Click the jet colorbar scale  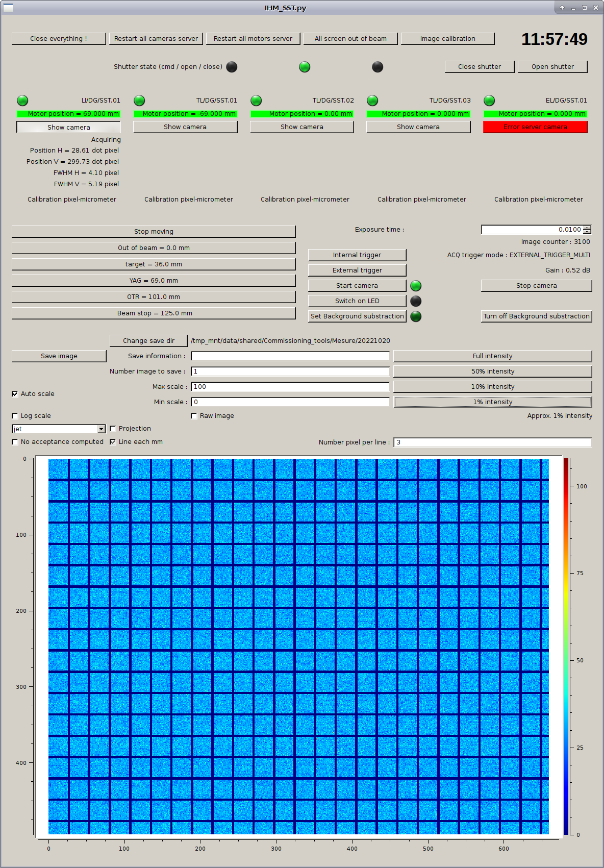pyautogui.click(x=566, y=646)
